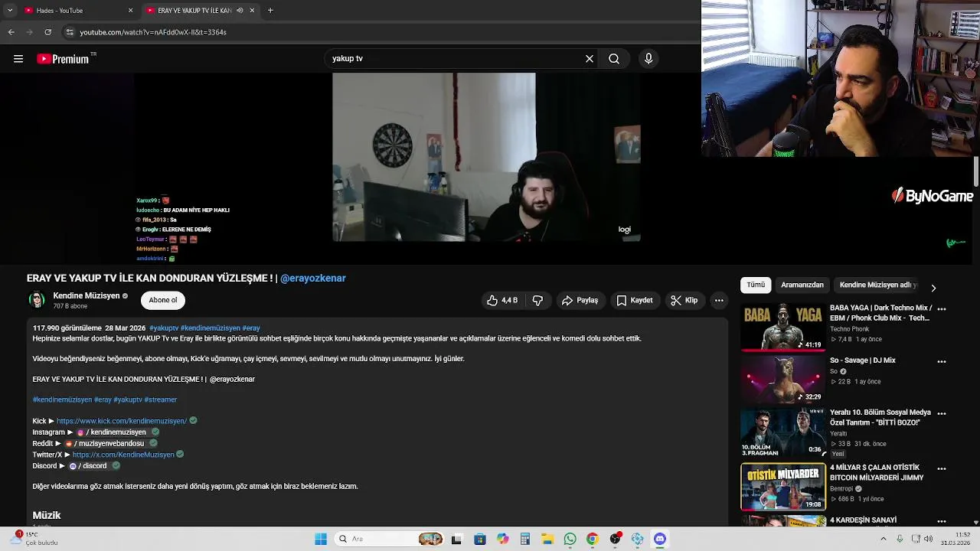Open options for the So - Savage video
This screenshot has height=551, width=980.
pos(942,361)
